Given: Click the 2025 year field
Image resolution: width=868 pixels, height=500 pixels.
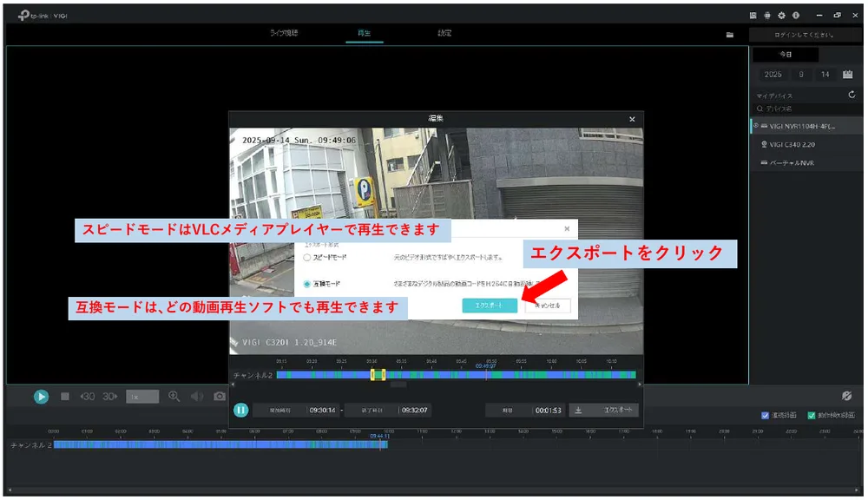Looking at the screenshot, I should pyautogui.click(x=773, y=74).
